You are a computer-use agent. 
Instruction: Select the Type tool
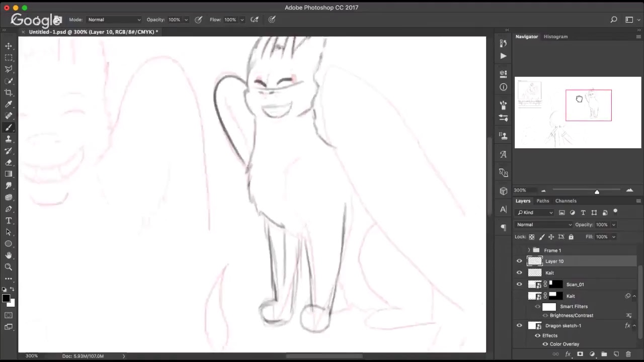[x=9, y=220]
